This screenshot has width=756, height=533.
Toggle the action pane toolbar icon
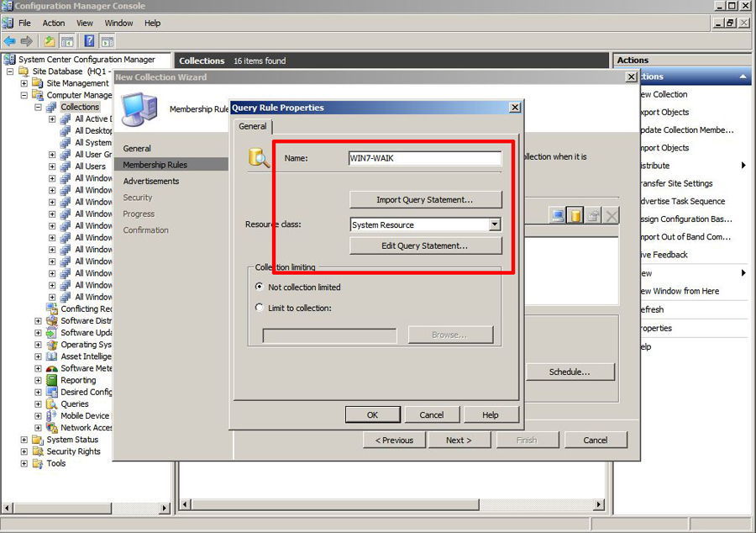[x=107, y=41]
